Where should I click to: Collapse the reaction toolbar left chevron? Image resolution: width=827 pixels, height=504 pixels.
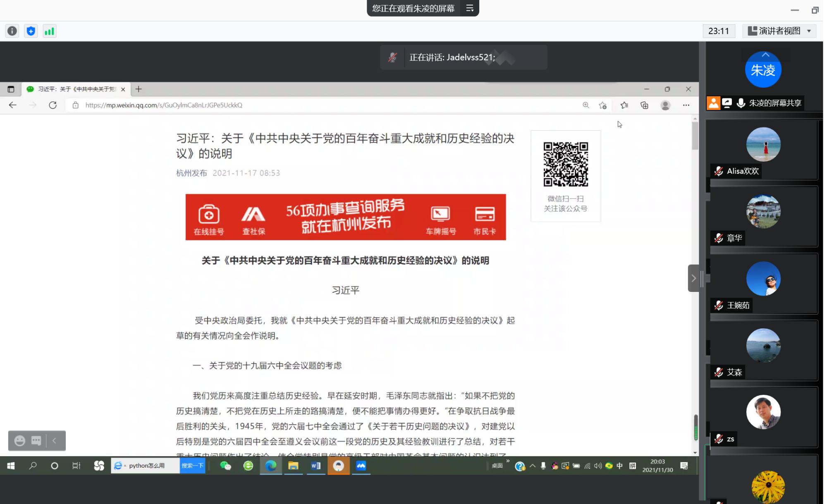pos(54,441)
